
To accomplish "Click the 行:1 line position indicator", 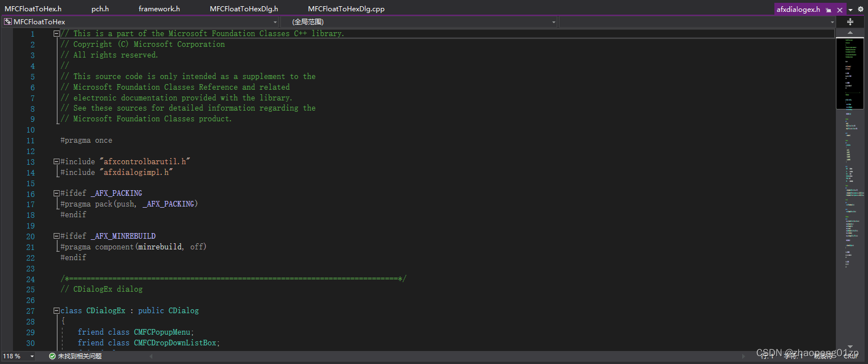I will 768,356.
